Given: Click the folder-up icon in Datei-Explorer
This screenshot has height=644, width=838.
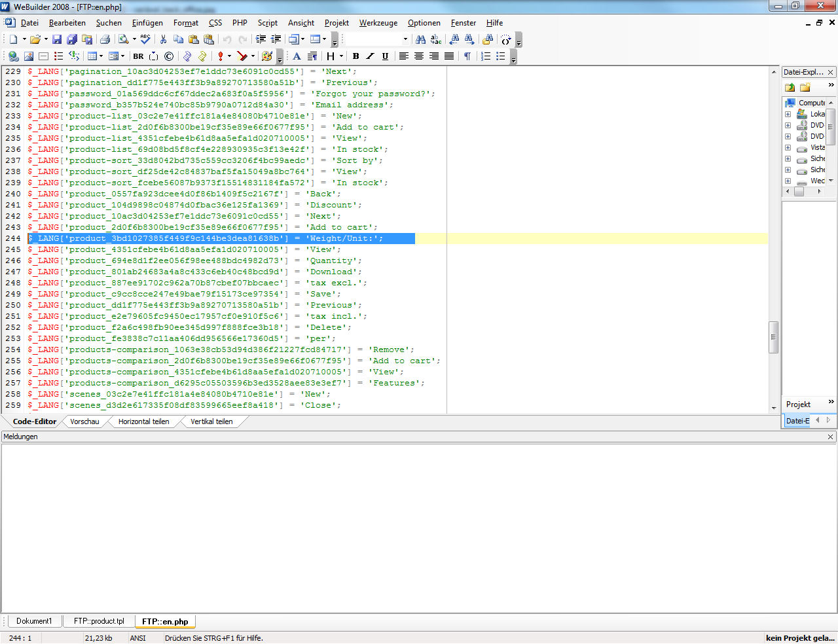Looking at the screenshot, I should 790,87.
